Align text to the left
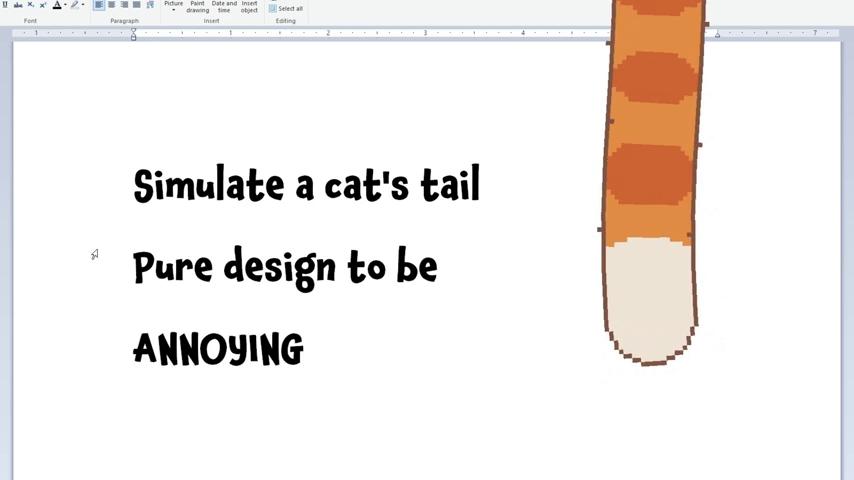 tap(99, 5)
